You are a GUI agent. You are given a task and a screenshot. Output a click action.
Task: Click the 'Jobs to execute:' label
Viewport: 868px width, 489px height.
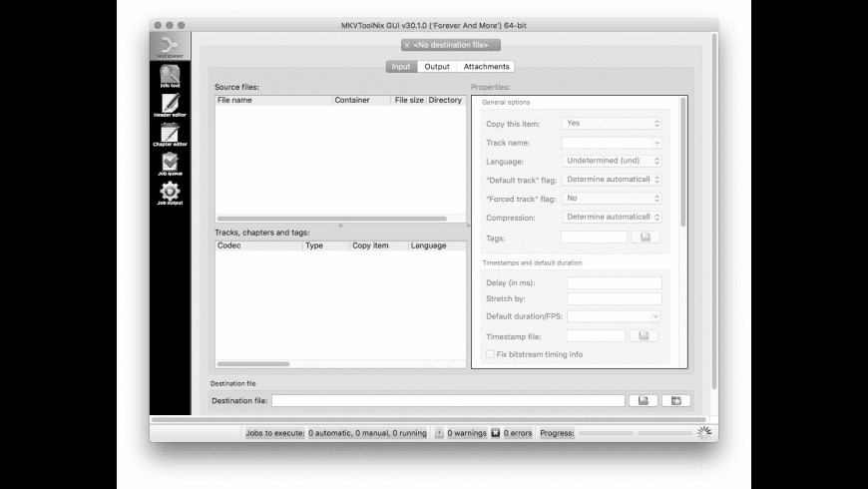click(275, 433)
